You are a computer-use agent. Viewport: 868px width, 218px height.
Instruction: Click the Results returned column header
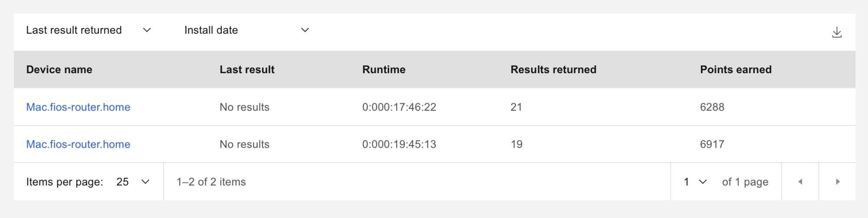tap(553, 70)
